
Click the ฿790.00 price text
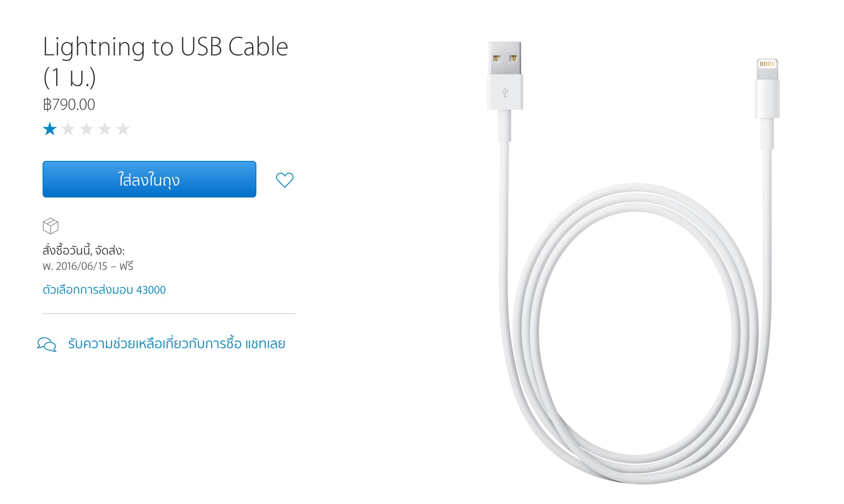pos(69,104)
